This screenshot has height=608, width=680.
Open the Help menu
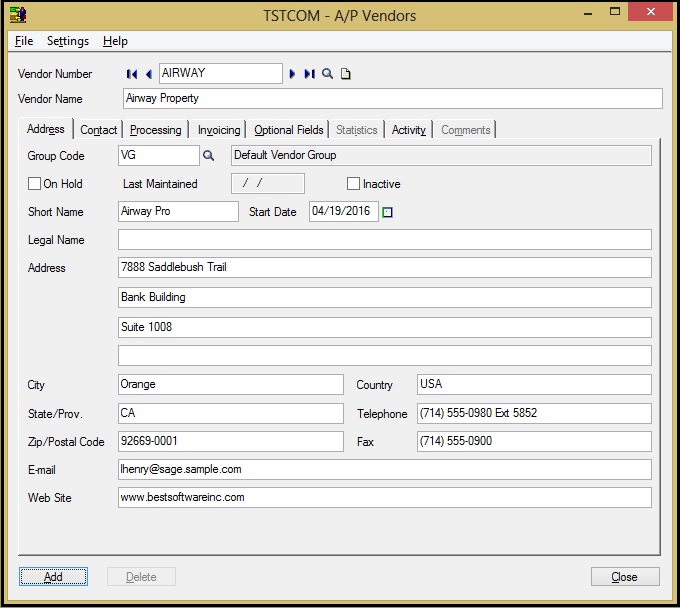point(115,41)
